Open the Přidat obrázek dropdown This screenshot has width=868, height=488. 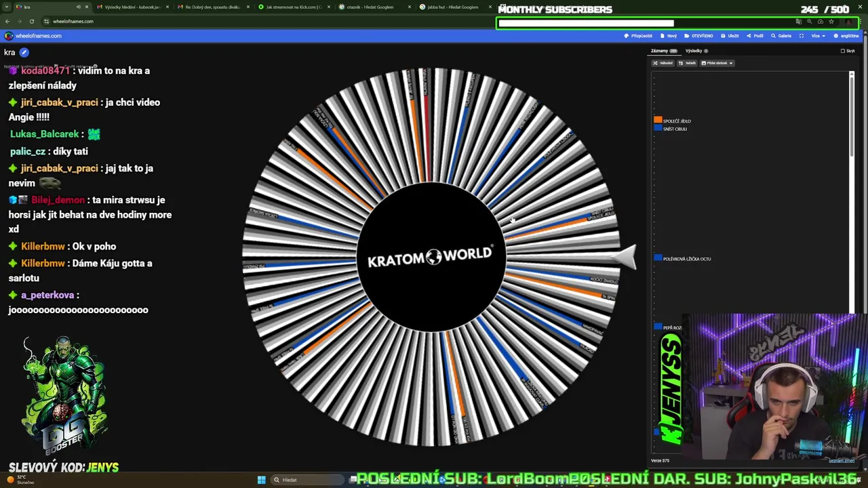pos(717,63)
